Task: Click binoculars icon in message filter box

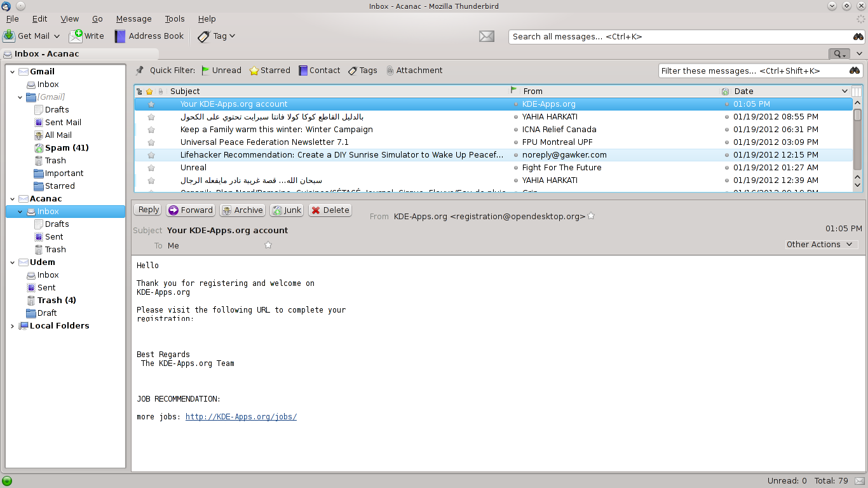Action: coord(855,71)
